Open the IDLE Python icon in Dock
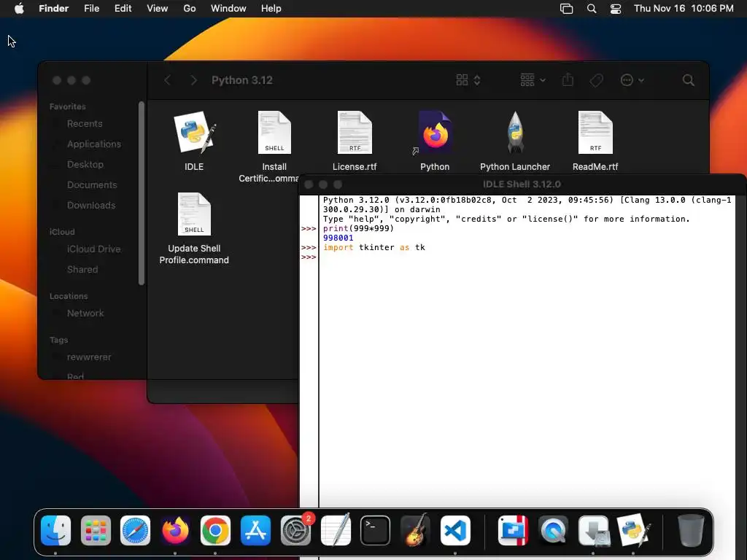747x560 pixels. [x=633, y=531]
